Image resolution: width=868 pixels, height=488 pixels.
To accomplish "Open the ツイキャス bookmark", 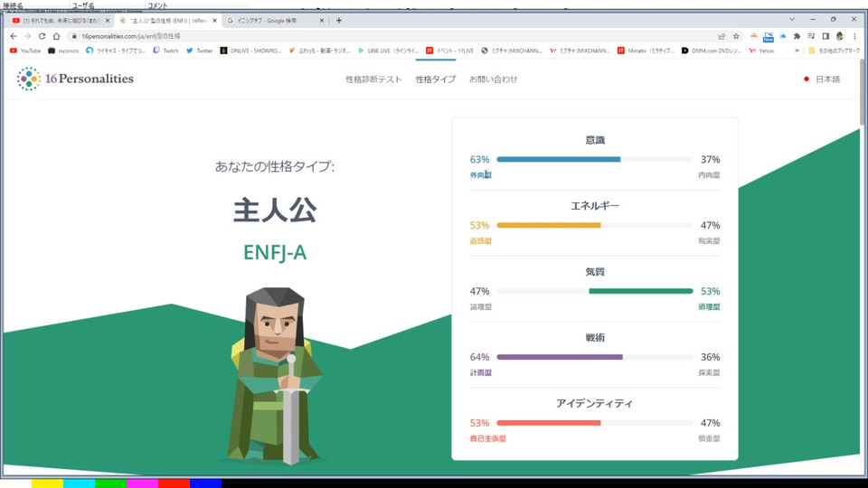I will point(116,51).
